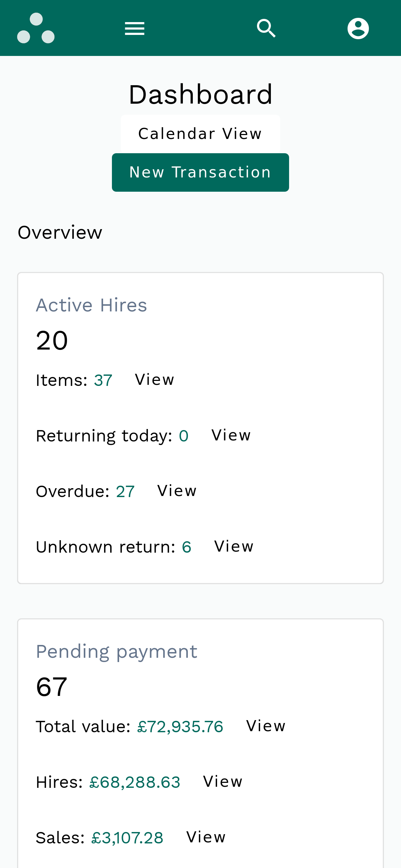401x868 pixels.
Task: Switch to Calendar View
Action: point(200,133)
